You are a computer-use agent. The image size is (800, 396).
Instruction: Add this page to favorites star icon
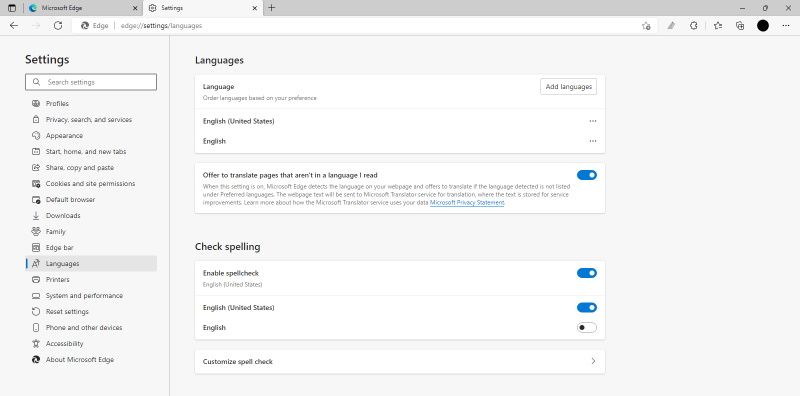pos(646,26)
